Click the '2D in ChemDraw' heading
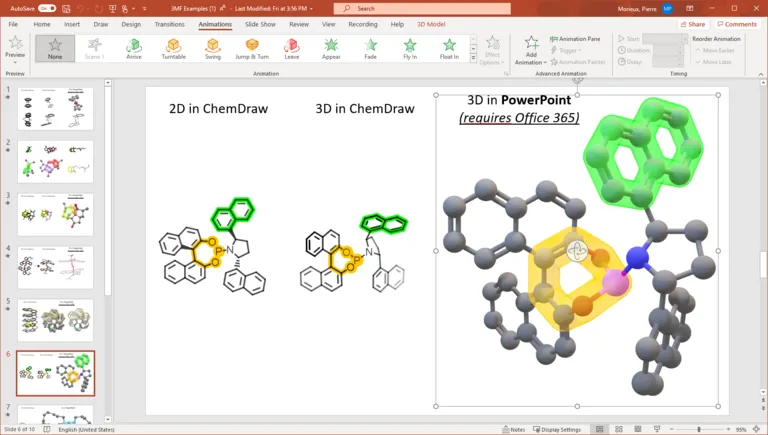The width and height of the screenshot is (768, 435). tap(218, 109)
